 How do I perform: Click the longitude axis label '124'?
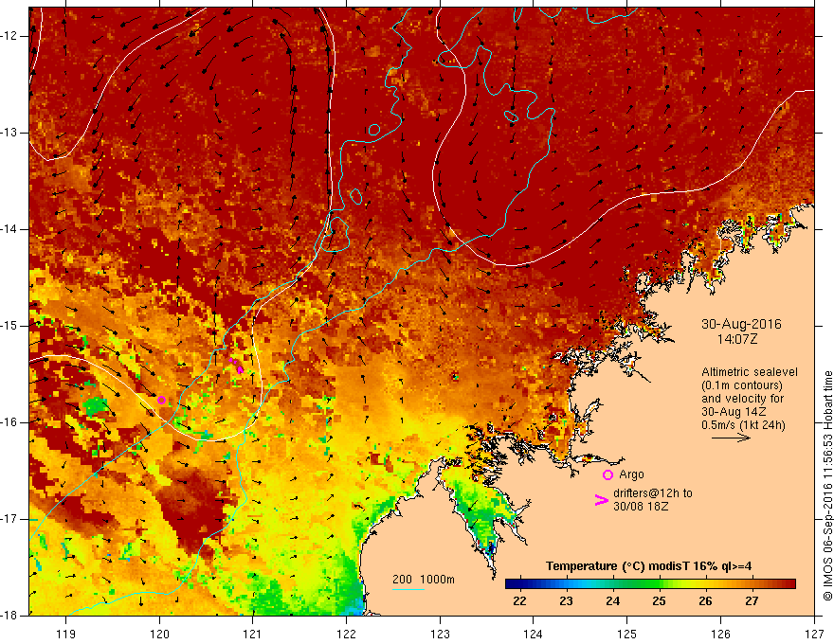[x=534, y=634]
